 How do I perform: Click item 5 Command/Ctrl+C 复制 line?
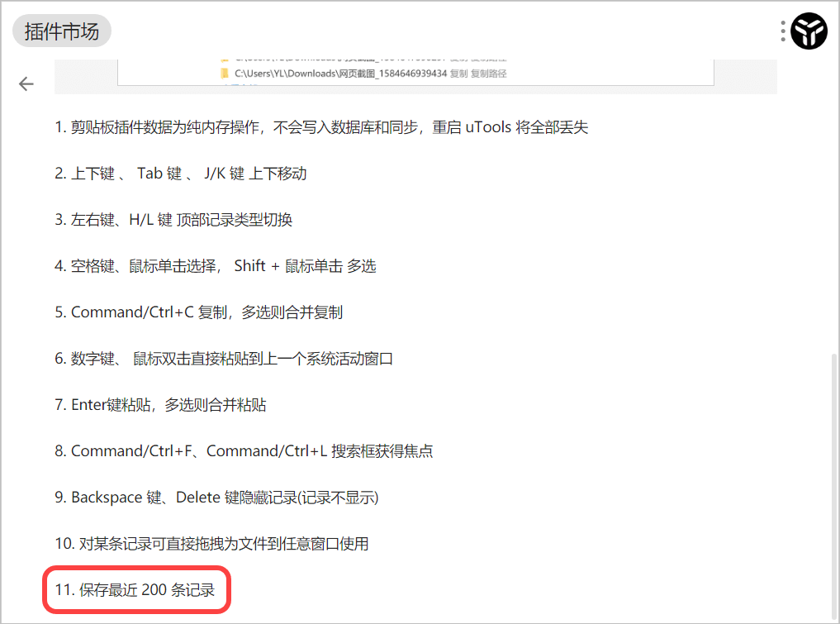199,312
